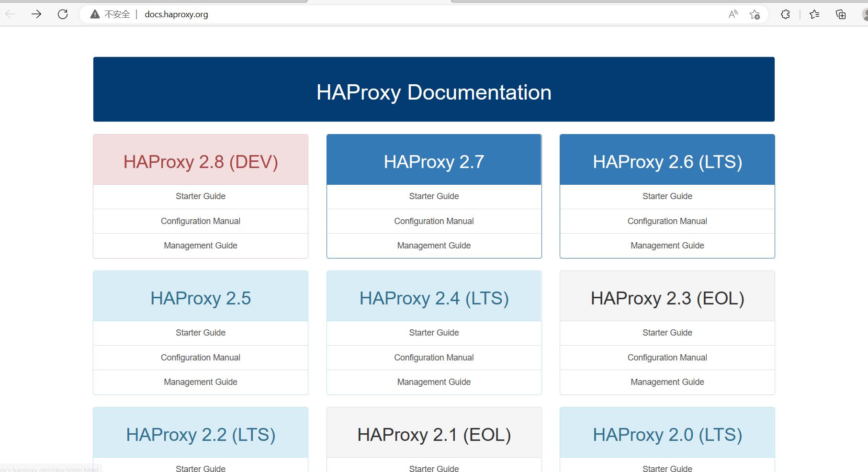Click the HAProxy 2.1 (EOL) heading

pyautogui.click(x=434, y=435)
